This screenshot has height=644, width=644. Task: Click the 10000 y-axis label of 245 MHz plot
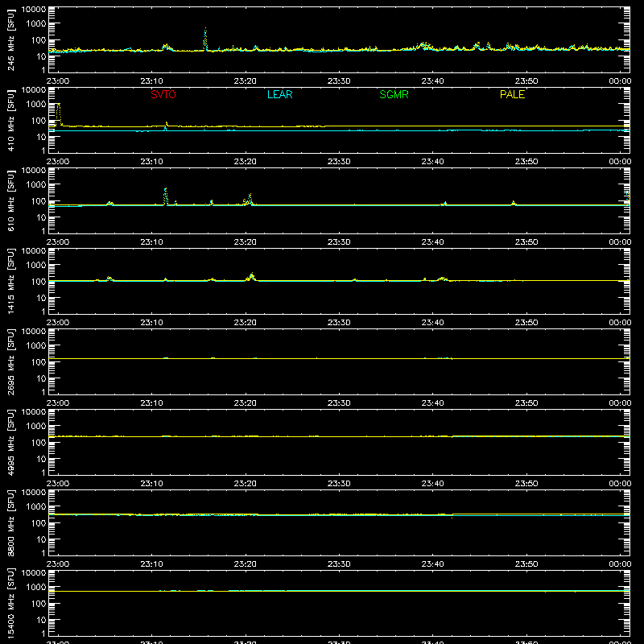pos(34,10)
